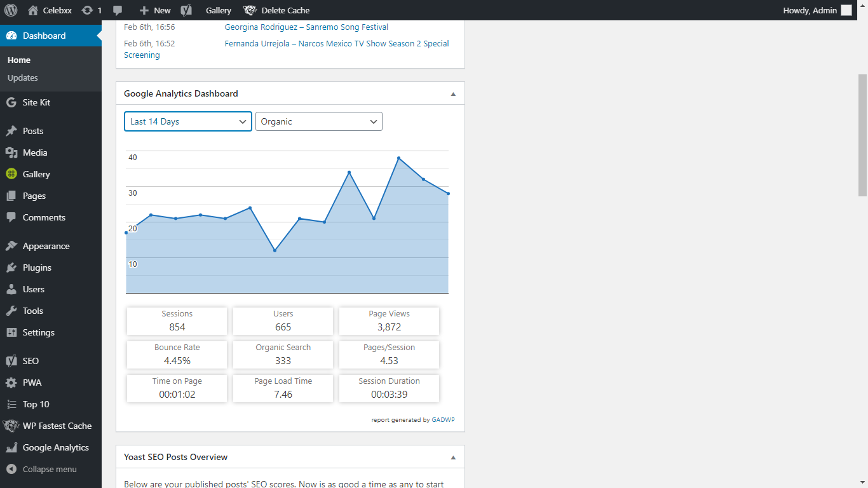Collapse the Yoast SEO Posts Overview widget
This screenshot has width=868, height=488.
[x=453, y=457]
